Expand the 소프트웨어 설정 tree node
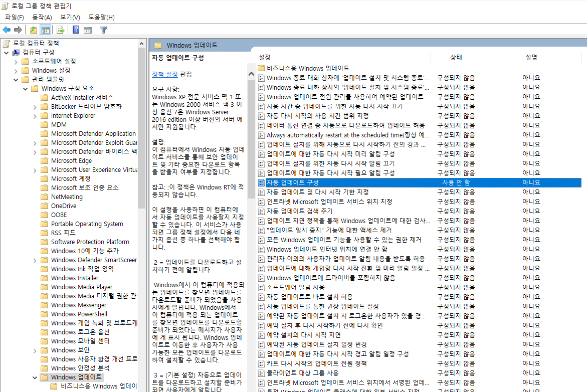Viewport: 587px width, 392px height. pos(16,62)
